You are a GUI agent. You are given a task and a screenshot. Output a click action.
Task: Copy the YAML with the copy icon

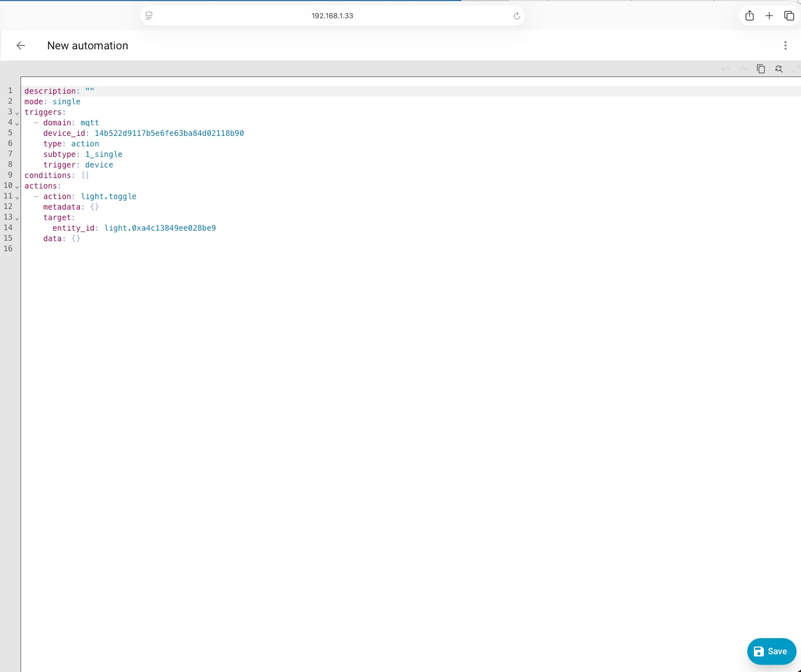pyautogui.click(x=761, y=69)
